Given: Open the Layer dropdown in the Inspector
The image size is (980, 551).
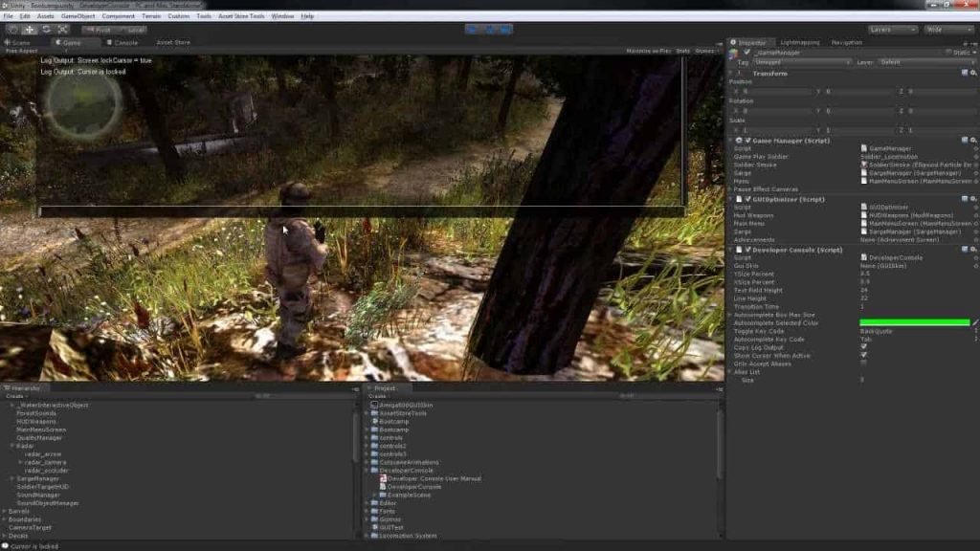Looking at the screenshot, I should click(x=927, y=62).
